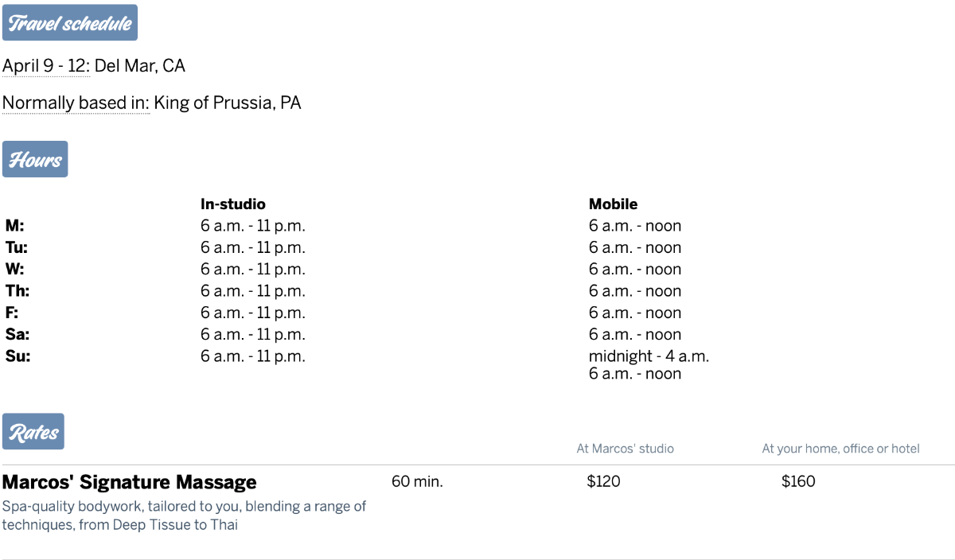Click the 'Normally based in' underlined label
The width and height of the screenshot is (955, 560).
pyautogui.click(x=76, y=103)
